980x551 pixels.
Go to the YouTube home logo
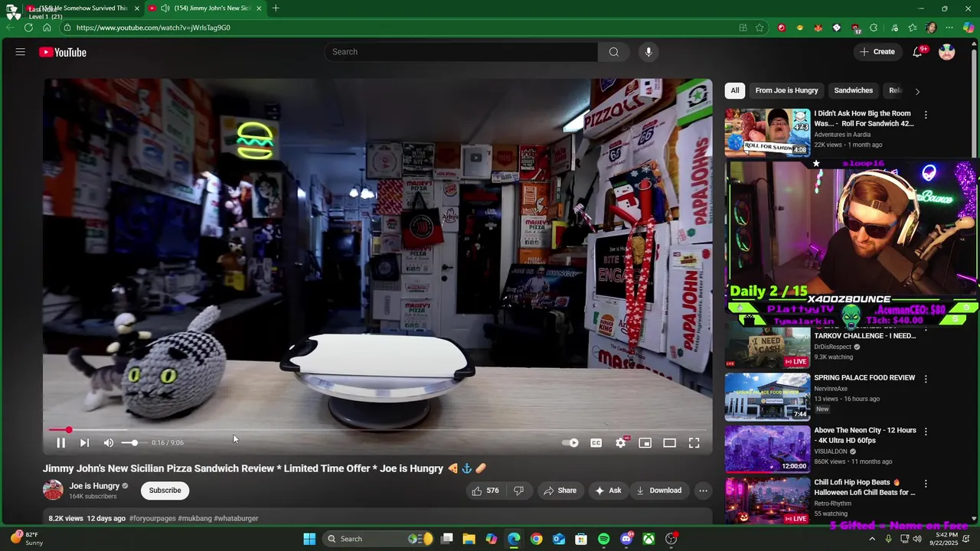(x=63, y=52)
